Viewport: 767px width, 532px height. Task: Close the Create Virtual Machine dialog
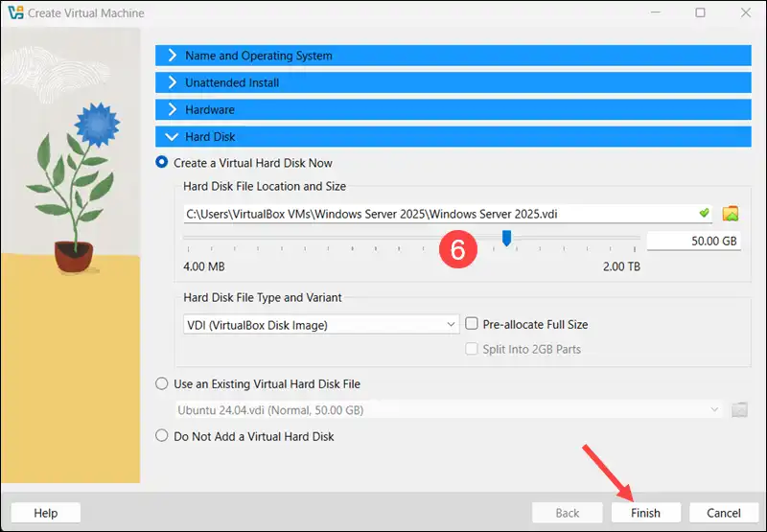click(x=744, y=13)
